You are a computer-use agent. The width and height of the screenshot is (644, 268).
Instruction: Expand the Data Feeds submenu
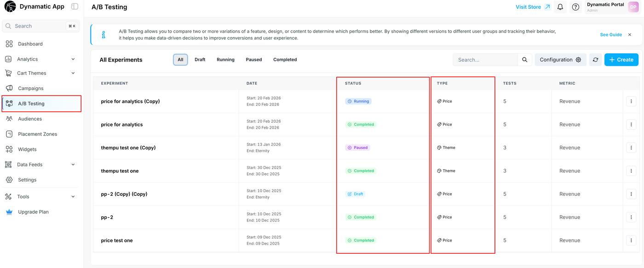(x=73, y=165)
